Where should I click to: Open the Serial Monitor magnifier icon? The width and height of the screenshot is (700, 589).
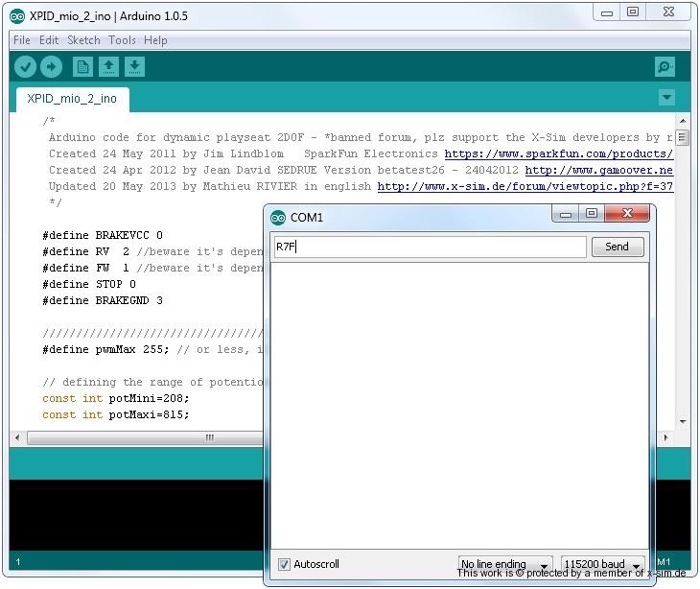(665, 67)
